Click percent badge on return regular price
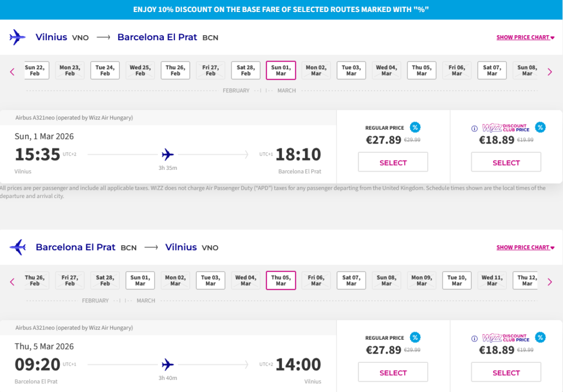Screen dimensions: 563x392 click(415, 338)
